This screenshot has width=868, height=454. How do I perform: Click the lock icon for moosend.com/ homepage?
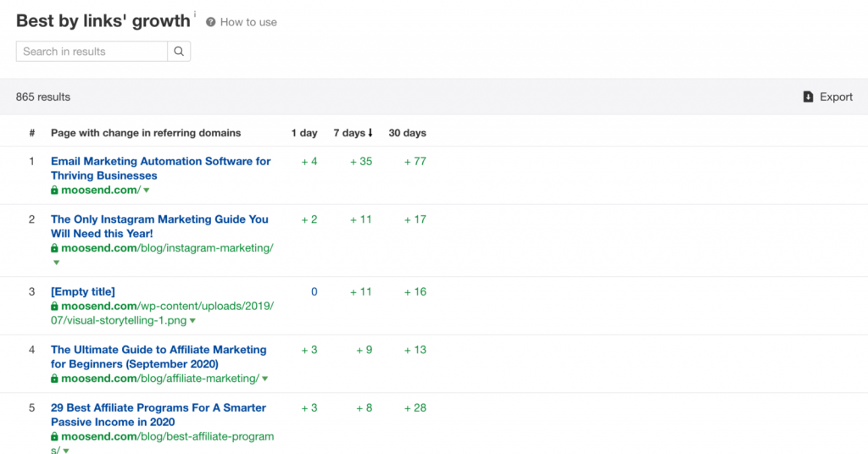pyautogui.click(x=55, y=191)
